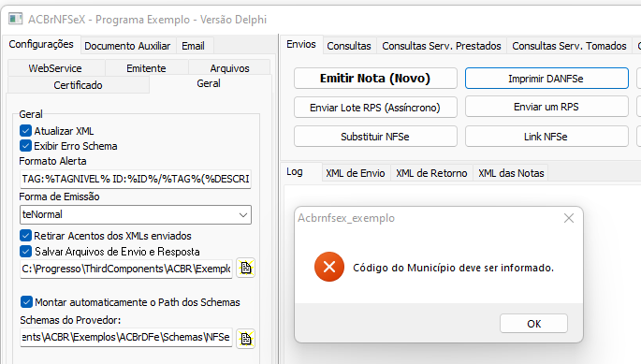Click the Schemas do Provedor path field

tap(126, 337)
